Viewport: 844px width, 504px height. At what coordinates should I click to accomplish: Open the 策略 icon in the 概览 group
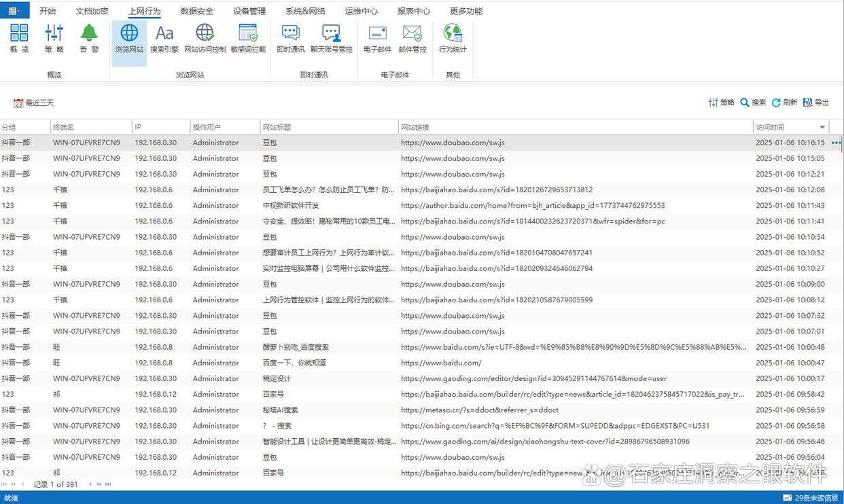[54, 39]
